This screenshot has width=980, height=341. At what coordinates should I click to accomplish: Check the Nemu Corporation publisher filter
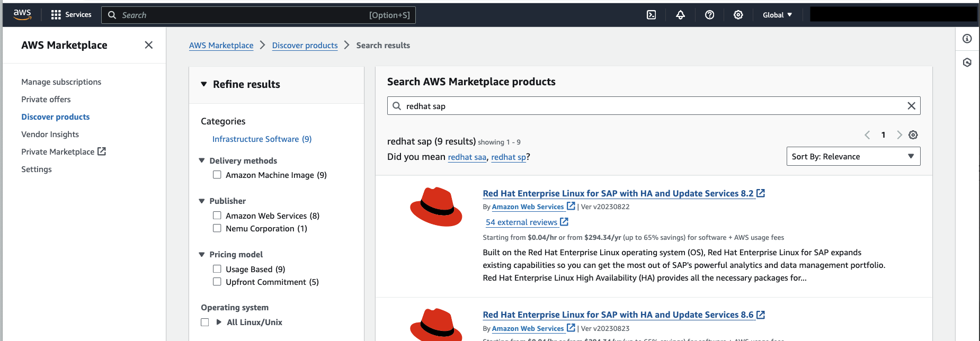(217, 228)
